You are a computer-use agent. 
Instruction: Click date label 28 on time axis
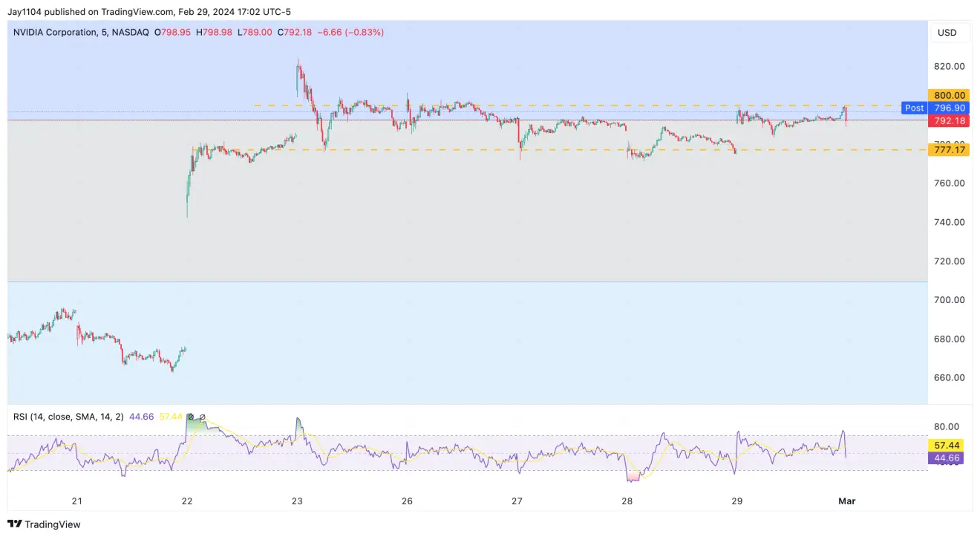(x=627, y=501)
